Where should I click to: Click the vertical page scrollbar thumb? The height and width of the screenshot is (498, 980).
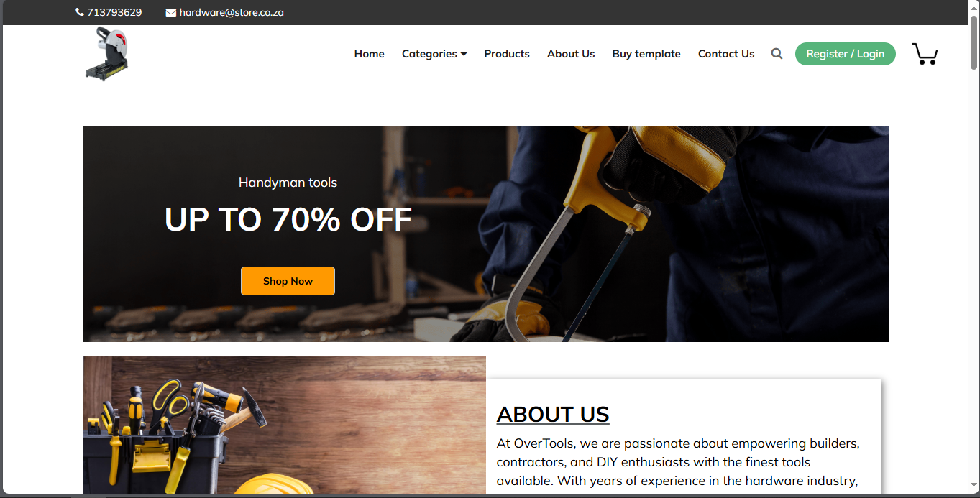pos(974,43)
